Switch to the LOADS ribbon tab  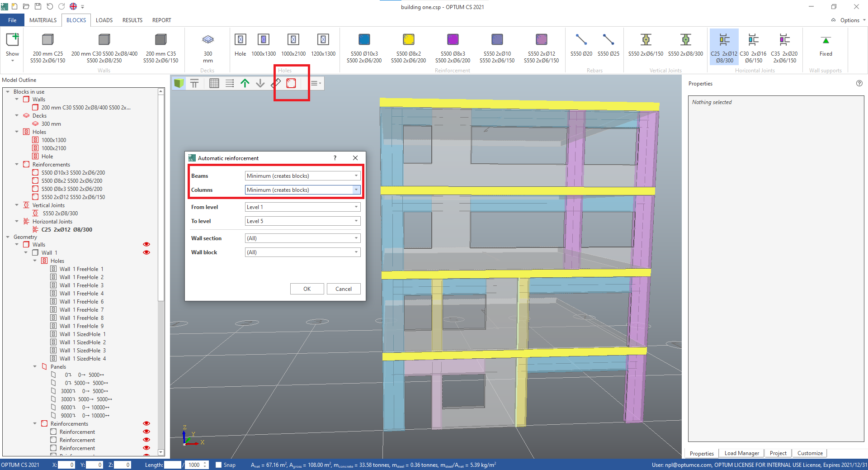pyautogui.click(x=104, y=20)
